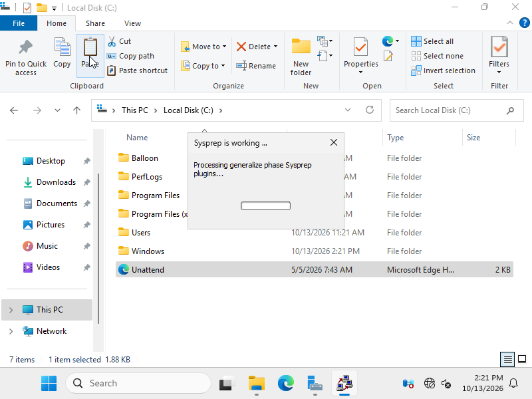Switch to details view layout icon
This screenshot has width=532, height=399.
click(507, 359)
